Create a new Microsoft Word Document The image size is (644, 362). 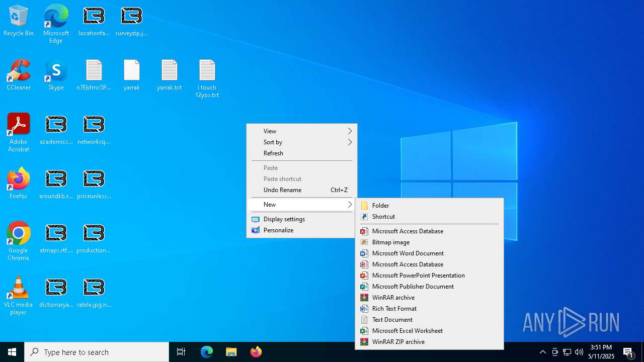pyautogui.click(x=429, y=253)
